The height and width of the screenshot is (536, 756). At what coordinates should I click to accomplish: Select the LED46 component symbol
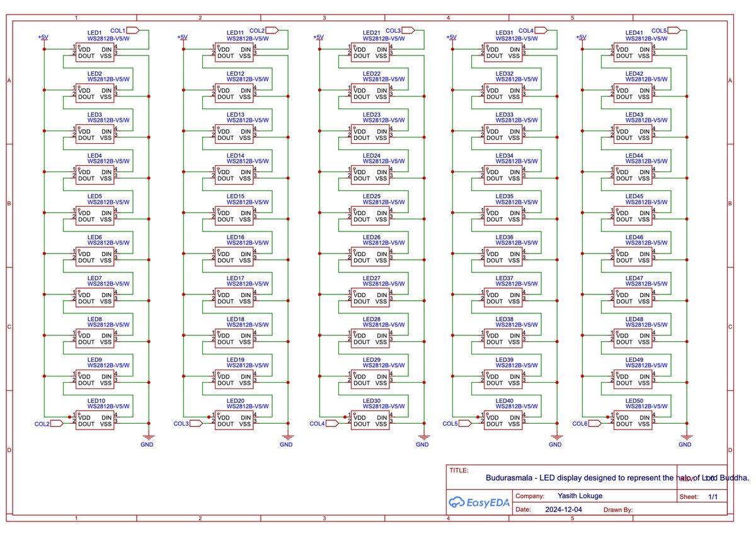633,257
